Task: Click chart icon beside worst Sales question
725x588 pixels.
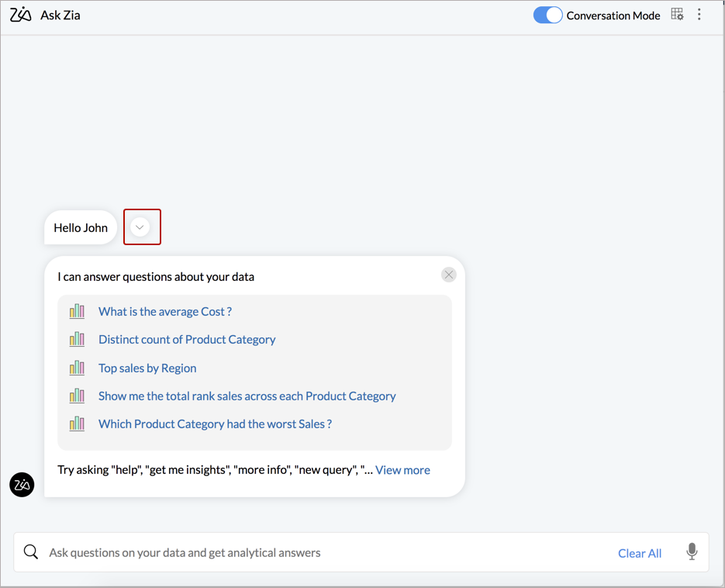Action: click(77, 424)
